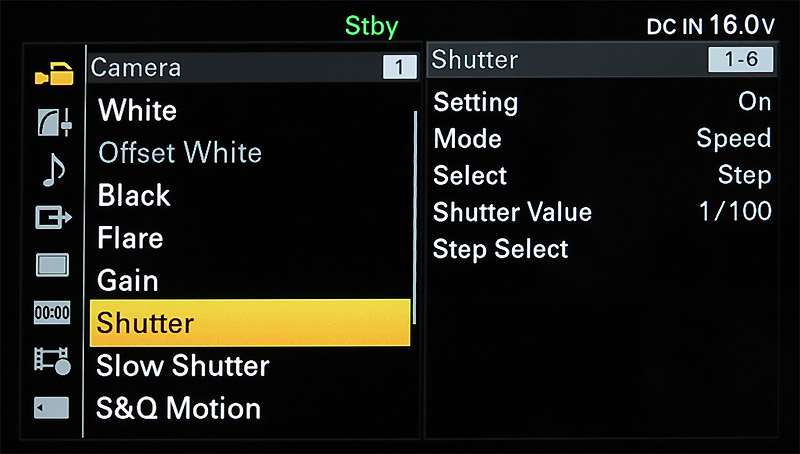This screenshot has width=800, height=454.
Task: Click the Camera menu list scrollbar
Action: point(415,215)
